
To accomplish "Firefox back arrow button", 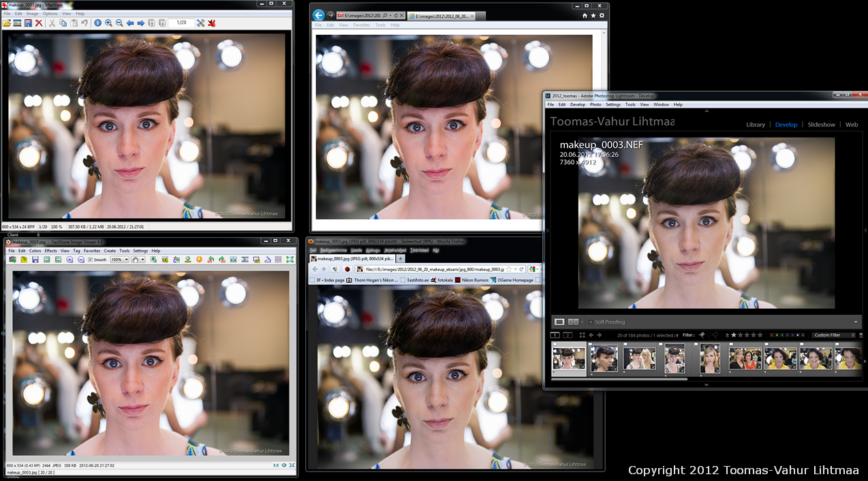I will tap(315, 269).
